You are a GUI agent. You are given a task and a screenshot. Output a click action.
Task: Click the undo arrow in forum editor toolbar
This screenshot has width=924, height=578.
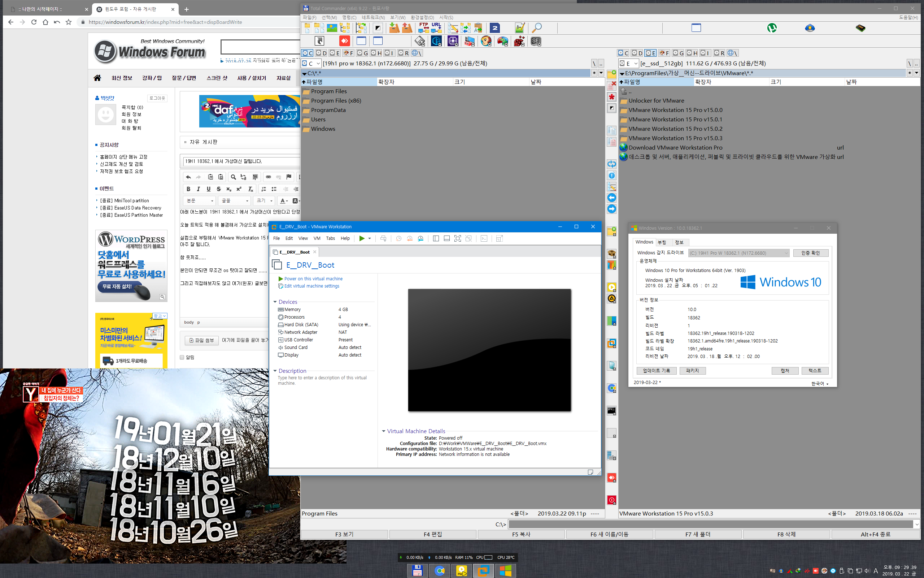pyautogui.click(x=188, y=177)
